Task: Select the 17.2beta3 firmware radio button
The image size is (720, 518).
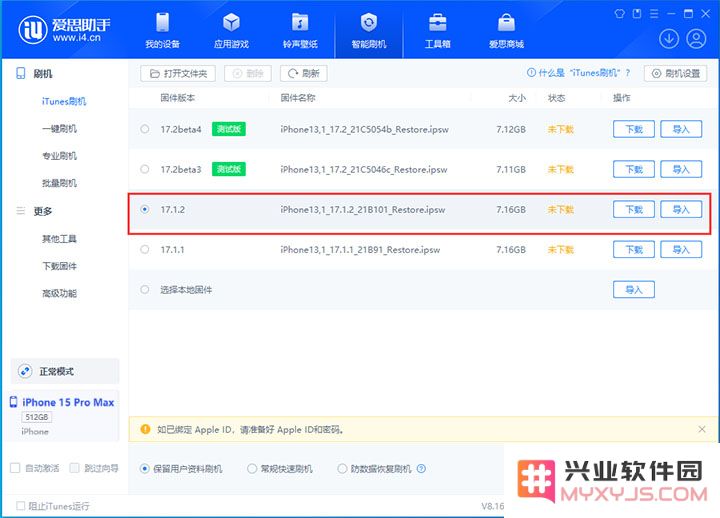Action: coord(145,169)
